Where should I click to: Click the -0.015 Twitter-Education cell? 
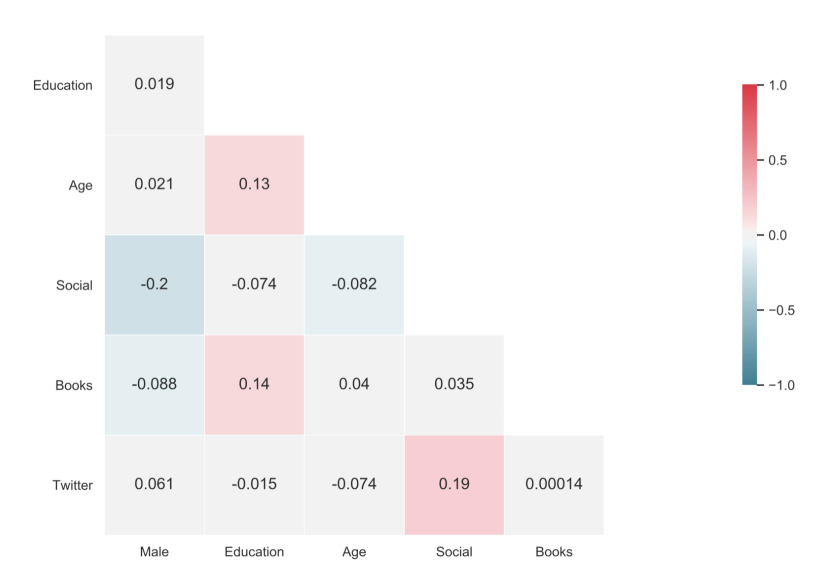tap(254, 485)
